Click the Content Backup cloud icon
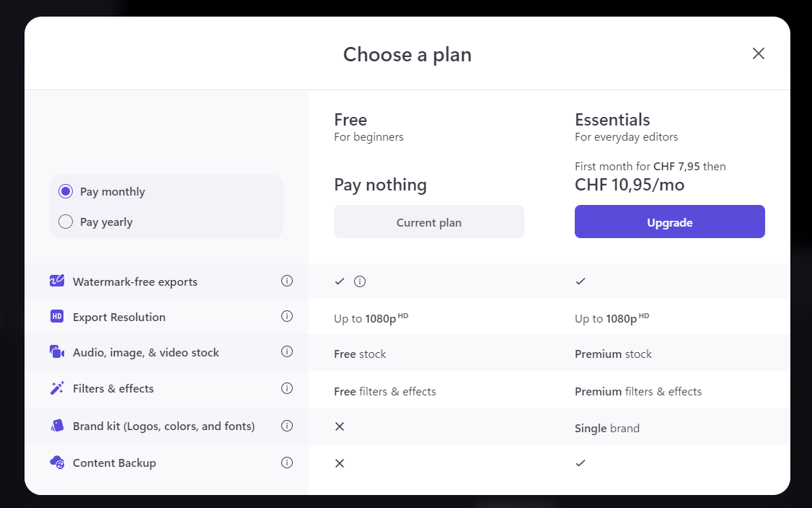 (x=57, y=463)
